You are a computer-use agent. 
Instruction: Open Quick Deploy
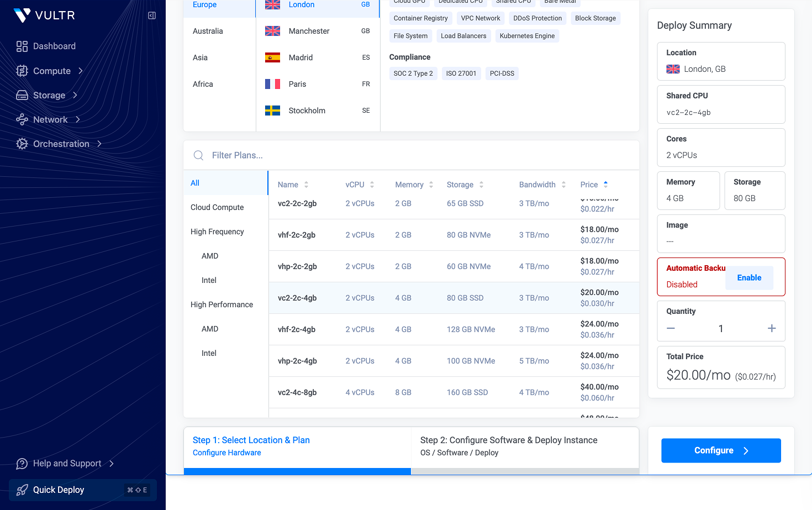click(x=83, y=490)
